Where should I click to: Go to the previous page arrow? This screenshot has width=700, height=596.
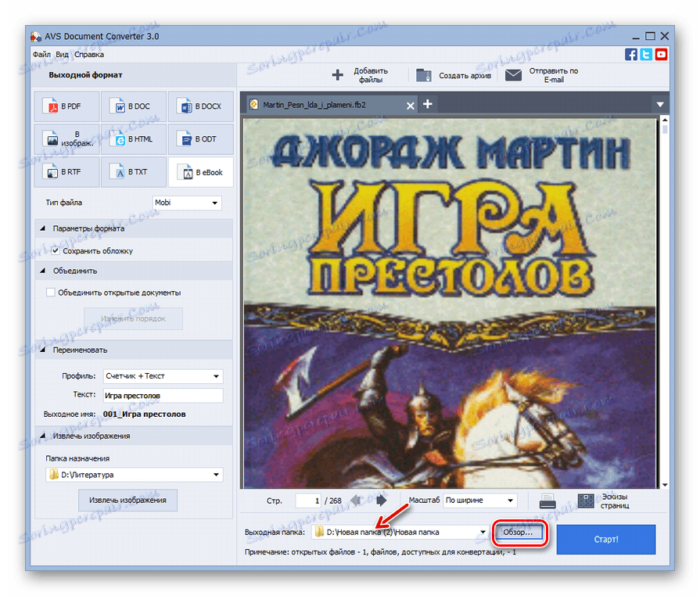click(x=356, y=501)
